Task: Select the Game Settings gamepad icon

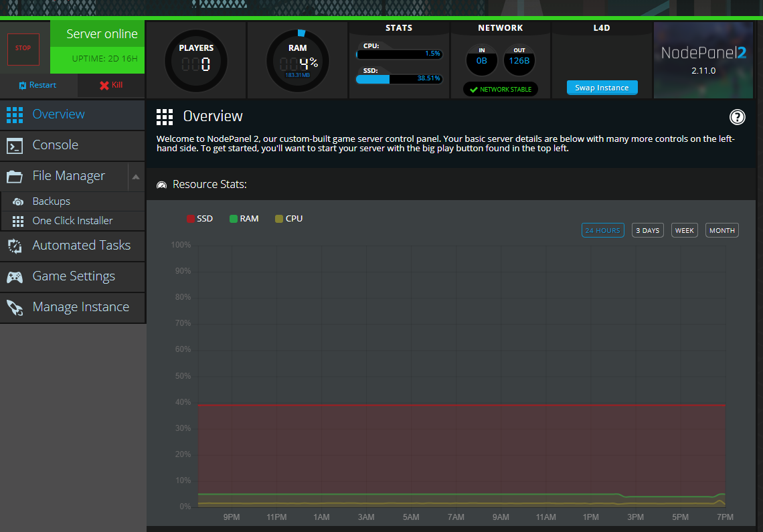Action: click(15, 276)
